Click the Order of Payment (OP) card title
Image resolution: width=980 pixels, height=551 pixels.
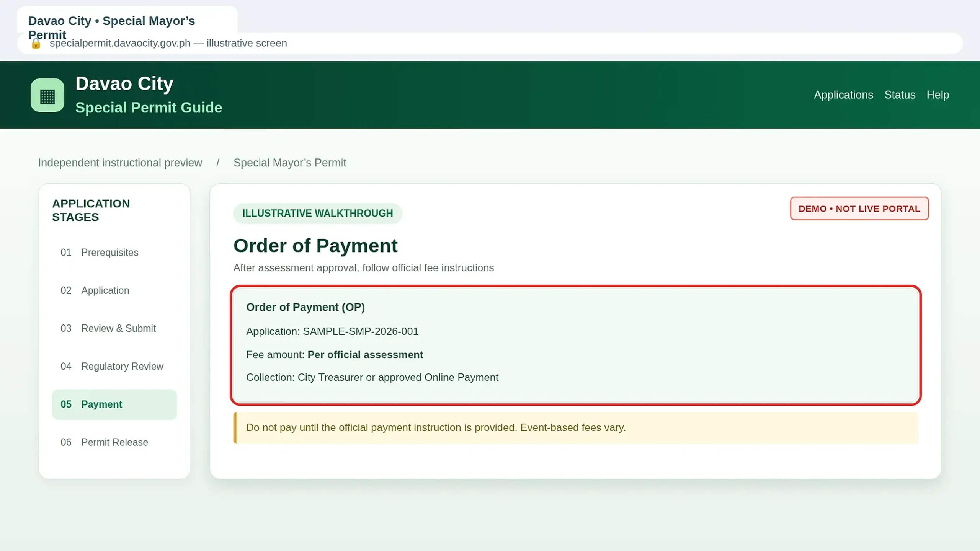click(305, 307)
